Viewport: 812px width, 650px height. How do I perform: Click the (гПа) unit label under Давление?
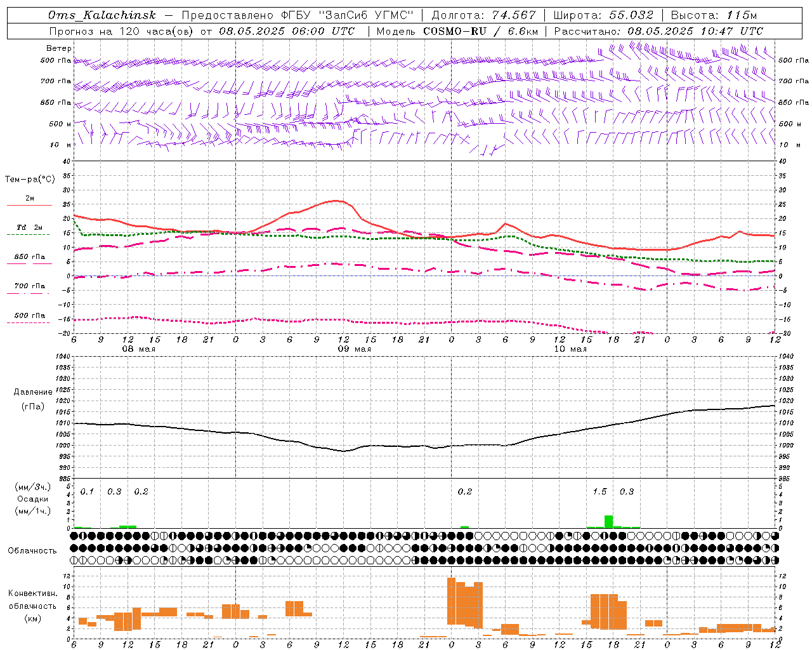(33, 406)
